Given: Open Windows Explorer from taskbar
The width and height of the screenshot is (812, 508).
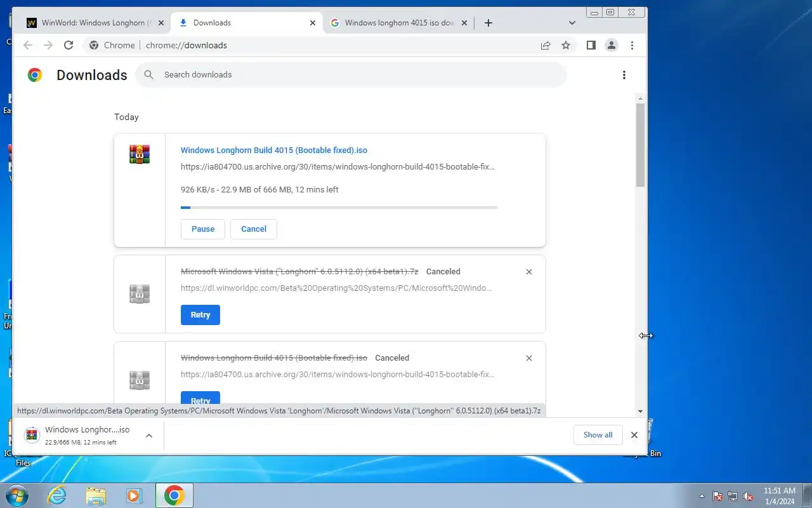Looking at the screenshot, I should 96,495.
